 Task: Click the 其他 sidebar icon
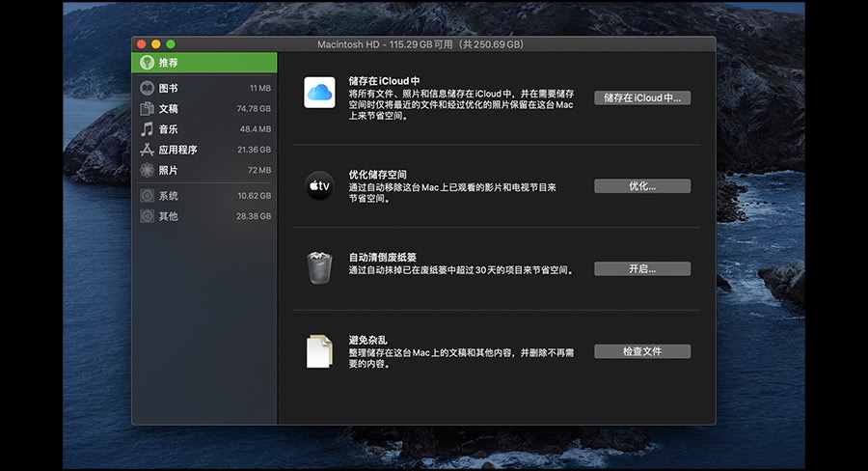[147, 216]
